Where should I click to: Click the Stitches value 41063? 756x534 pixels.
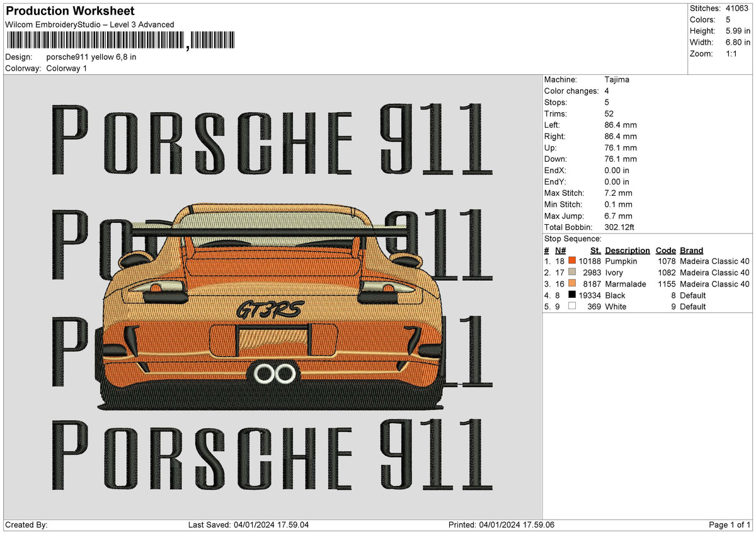pos(736,8)
